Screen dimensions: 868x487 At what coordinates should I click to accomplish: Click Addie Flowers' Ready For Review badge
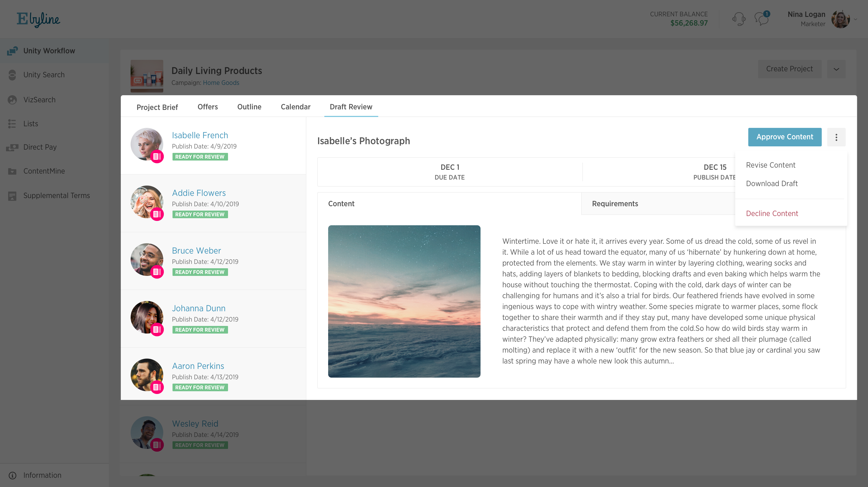(x=200, y=214)
